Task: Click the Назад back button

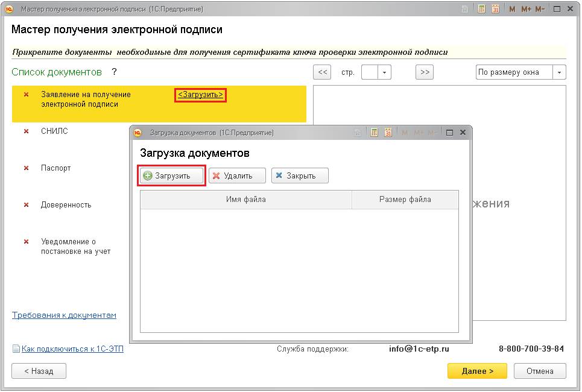Action: coord(39,371)
